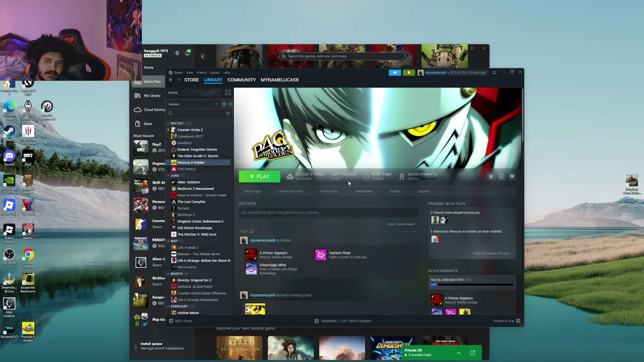Open Roblox Studio desktop icon
The width and height of the screenshot is (644, 362).
click(9, 233)
